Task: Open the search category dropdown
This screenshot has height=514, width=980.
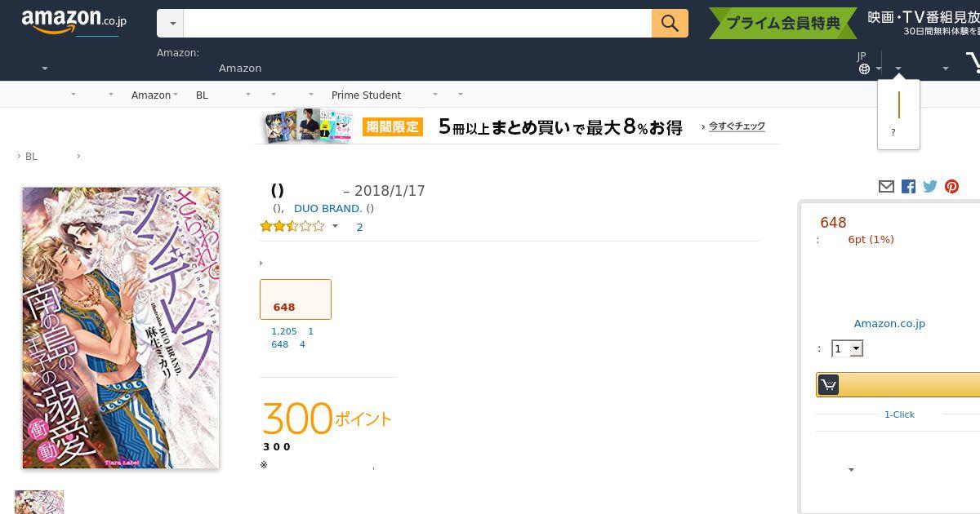Action: [x=171, y=24]
